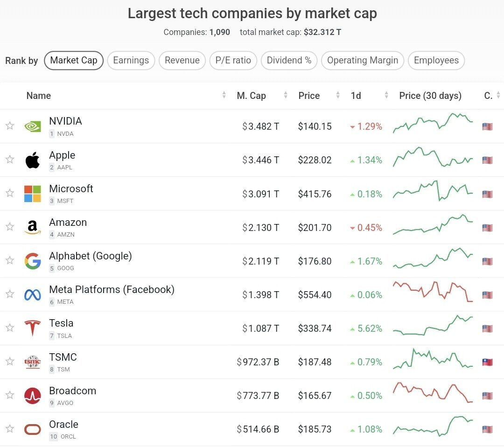Switch ranking to P/E ratio
The width and height of the screenshot is (504, 447).
click(x=233, y=60)
